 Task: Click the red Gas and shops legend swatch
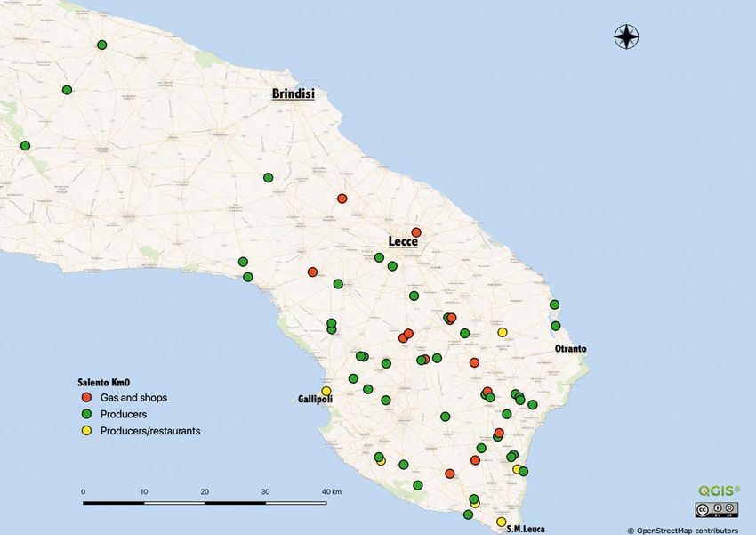[x=87, y=398]
